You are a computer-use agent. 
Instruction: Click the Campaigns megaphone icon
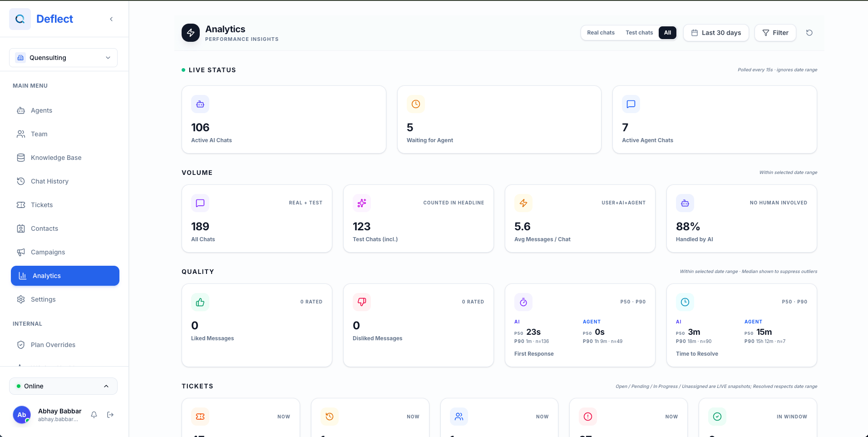pos(21,252)
